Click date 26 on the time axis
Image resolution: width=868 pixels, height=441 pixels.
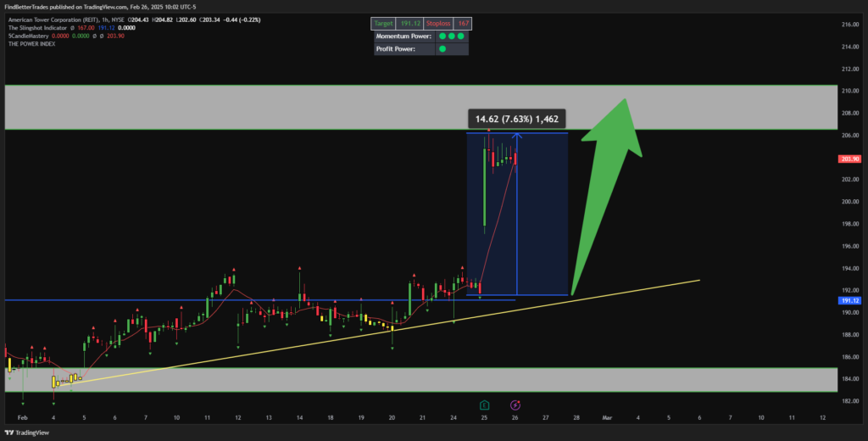pos(515,417)
